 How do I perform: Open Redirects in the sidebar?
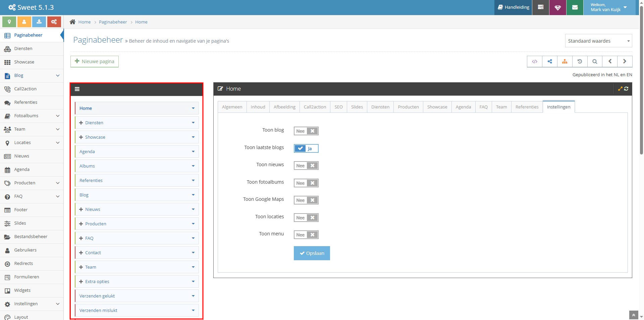(x=32, y=264)
